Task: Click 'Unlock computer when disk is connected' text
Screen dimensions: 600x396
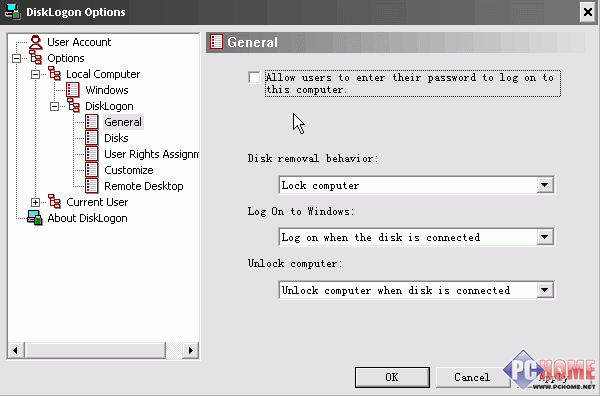Action: [x=396, y=290]
